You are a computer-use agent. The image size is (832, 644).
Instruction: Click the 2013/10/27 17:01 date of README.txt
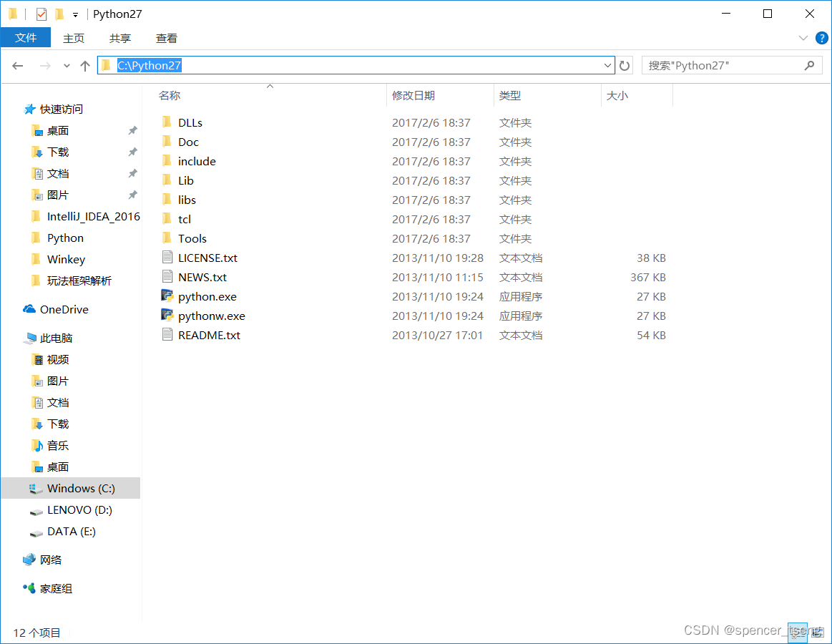[x=437, y=335]
